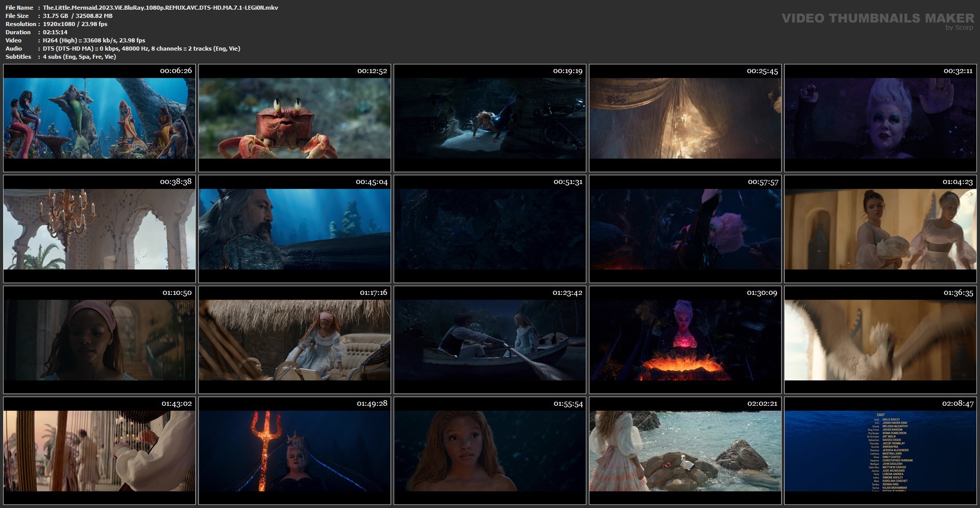Viewport: 980px width, 508px height.
Task: Select the crab thumbnail at 00:12:52
Action: pyautogui.click(x=294, y=118)
